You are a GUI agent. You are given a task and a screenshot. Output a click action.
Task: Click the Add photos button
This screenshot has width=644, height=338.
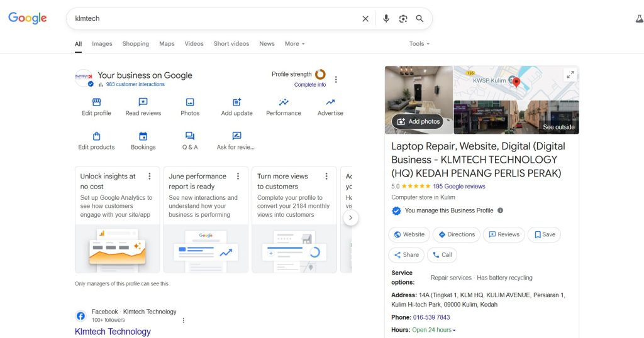coord(418,121)
